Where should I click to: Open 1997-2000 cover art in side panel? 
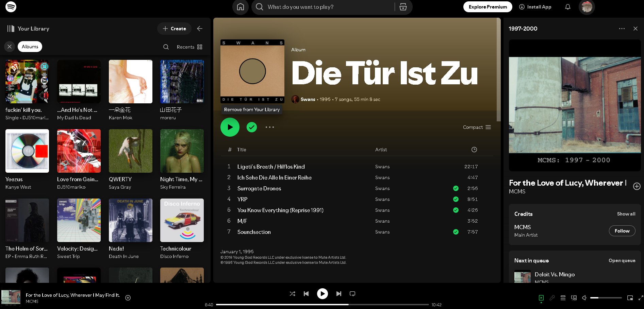[x=575, y=105]
